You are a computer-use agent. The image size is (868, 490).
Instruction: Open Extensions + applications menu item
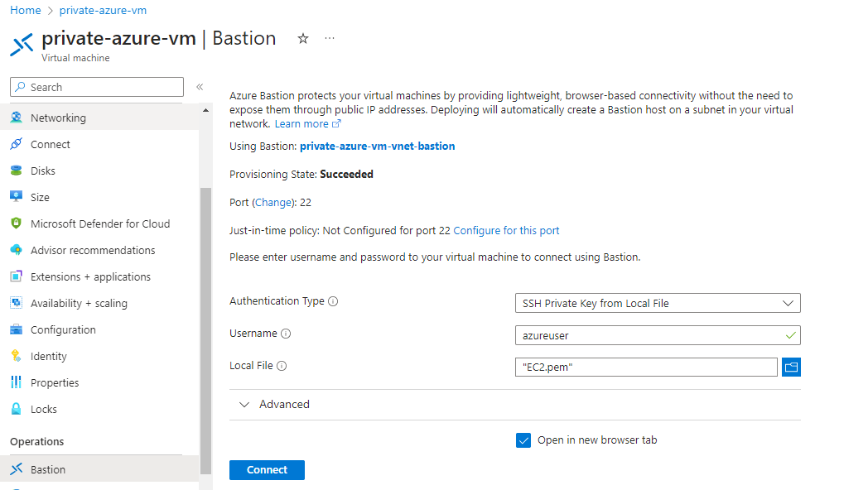(x=90, y=276)
